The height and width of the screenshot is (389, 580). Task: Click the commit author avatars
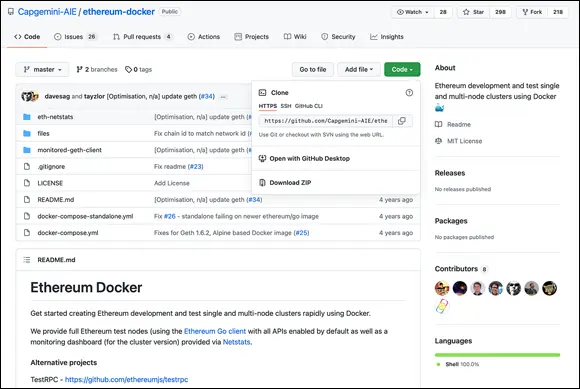click(x=30, y=97)
